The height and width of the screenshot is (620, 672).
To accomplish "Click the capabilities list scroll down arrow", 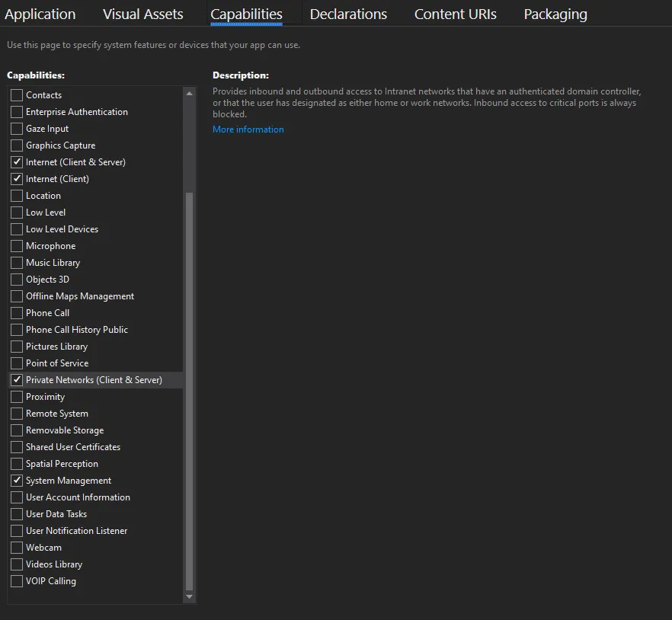I will [190, 597].
